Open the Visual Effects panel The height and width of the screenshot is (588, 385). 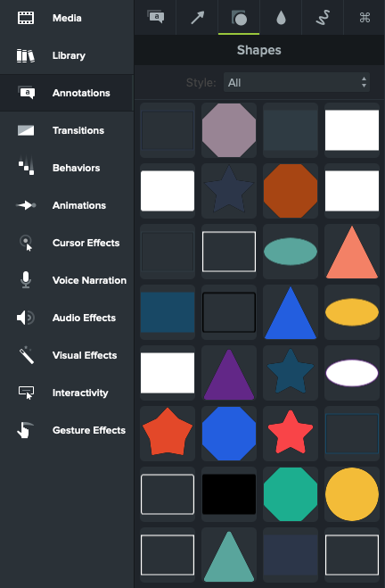coord(67,355)
